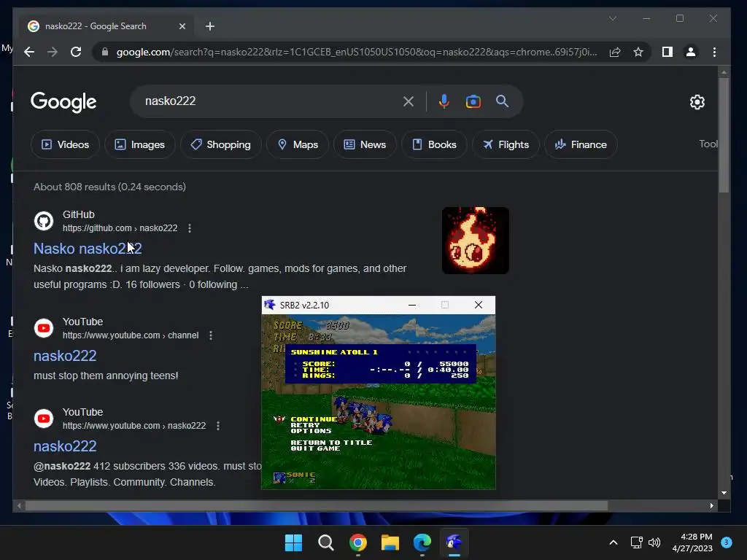Open network icon in system tray
This screenshot has width=747, height=560.
[636, 542]
